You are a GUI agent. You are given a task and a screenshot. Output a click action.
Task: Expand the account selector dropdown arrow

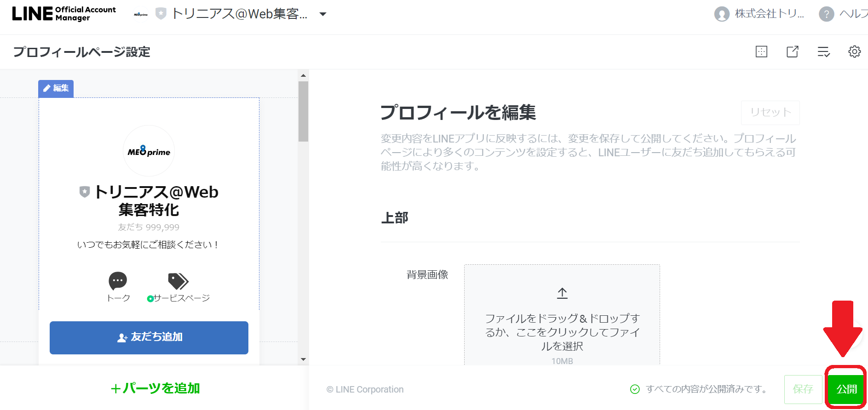(323, 14)
